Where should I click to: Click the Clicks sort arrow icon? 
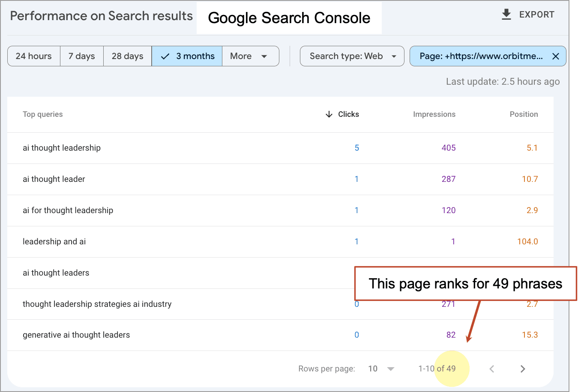[x=329, y=114]
